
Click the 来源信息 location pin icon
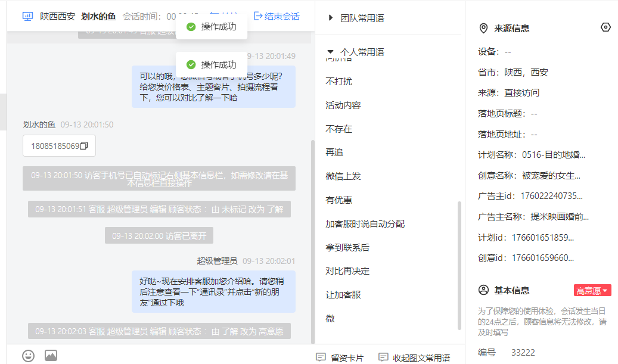[x=483, y=29]
